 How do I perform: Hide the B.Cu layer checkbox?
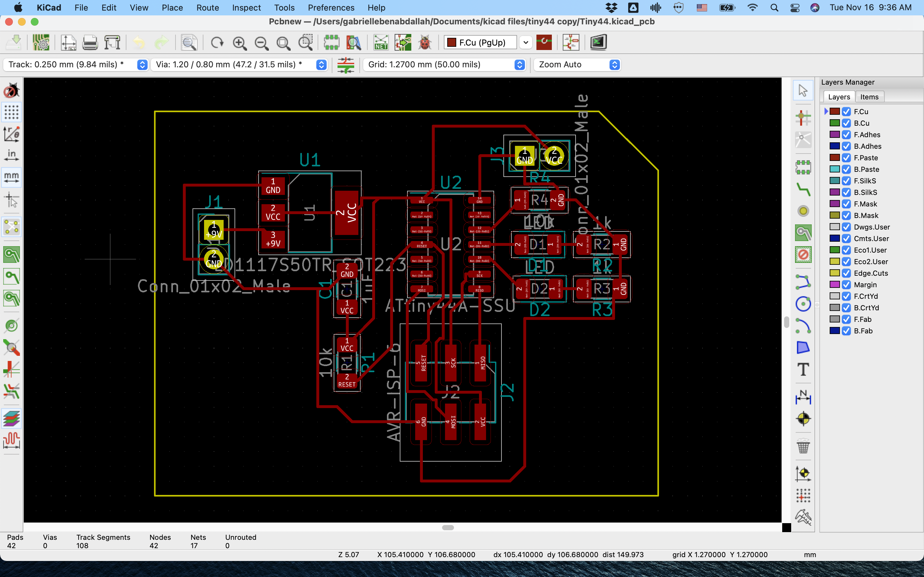pyautogui.click(x=846, y=123)
